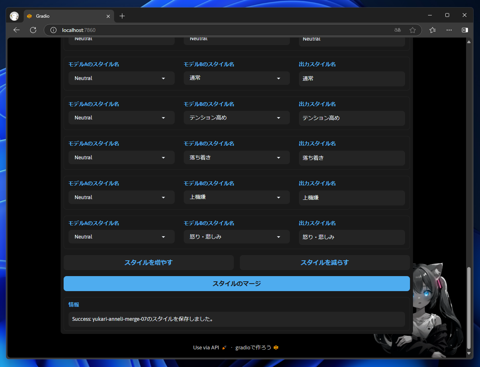
Task: Open the 怒り・悲しみ model B style dropdown
Action: pos(236,237)
